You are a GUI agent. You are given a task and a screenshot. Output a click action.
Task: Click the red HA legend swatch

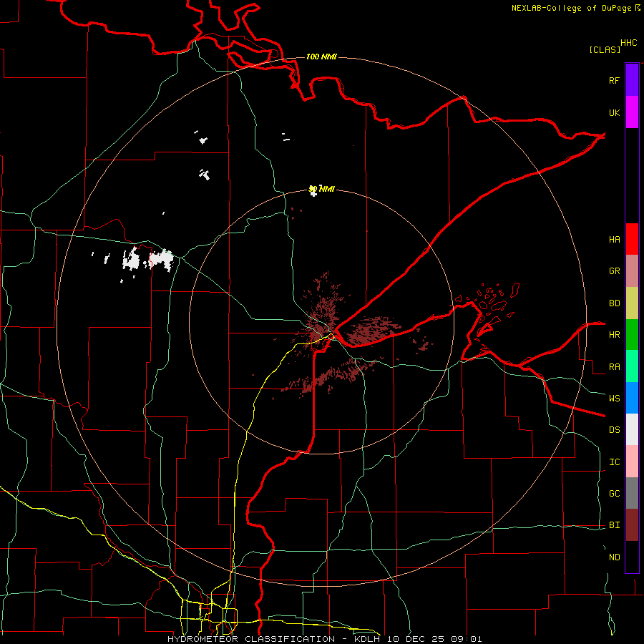pos(632,239)
